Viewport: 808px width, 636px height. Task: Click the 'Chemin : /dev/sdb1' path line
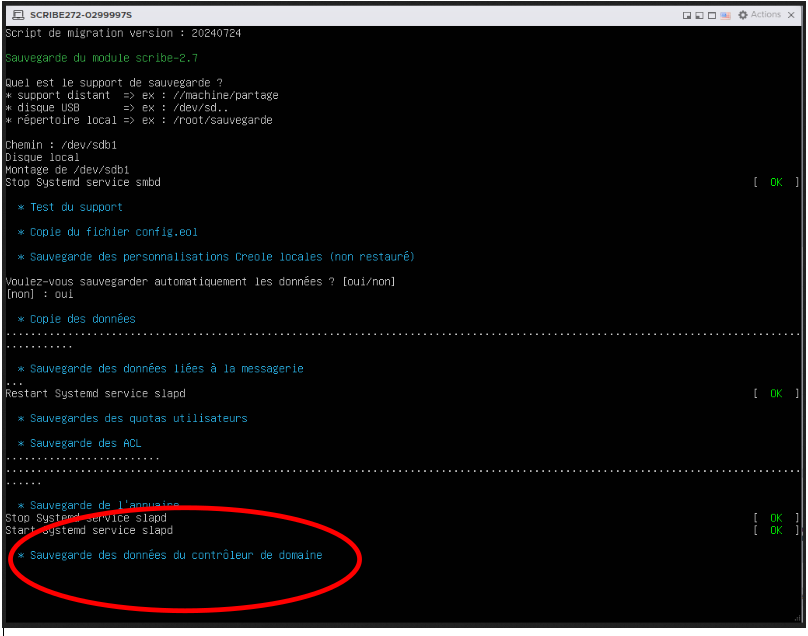click(61, 145)
